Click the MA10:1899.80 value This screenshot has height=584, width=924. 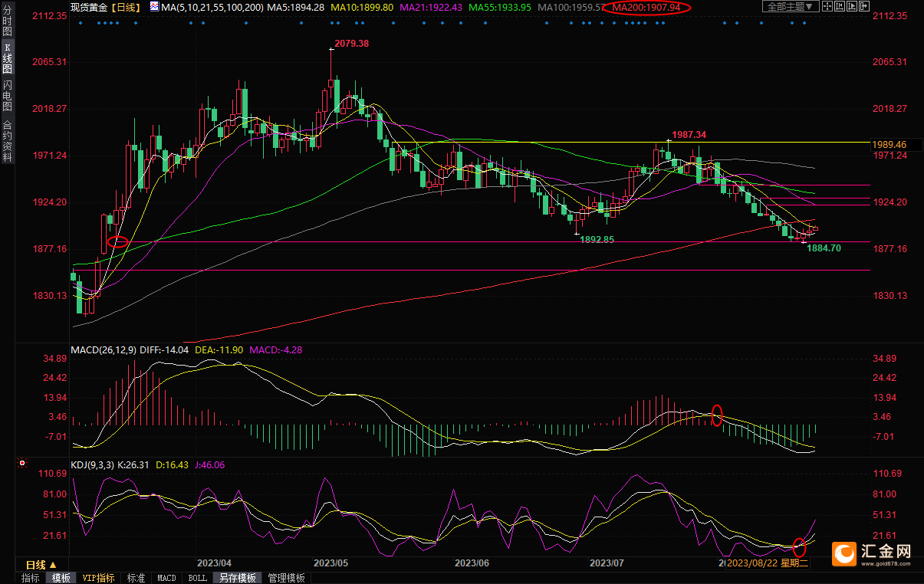(x=361, y=7)
